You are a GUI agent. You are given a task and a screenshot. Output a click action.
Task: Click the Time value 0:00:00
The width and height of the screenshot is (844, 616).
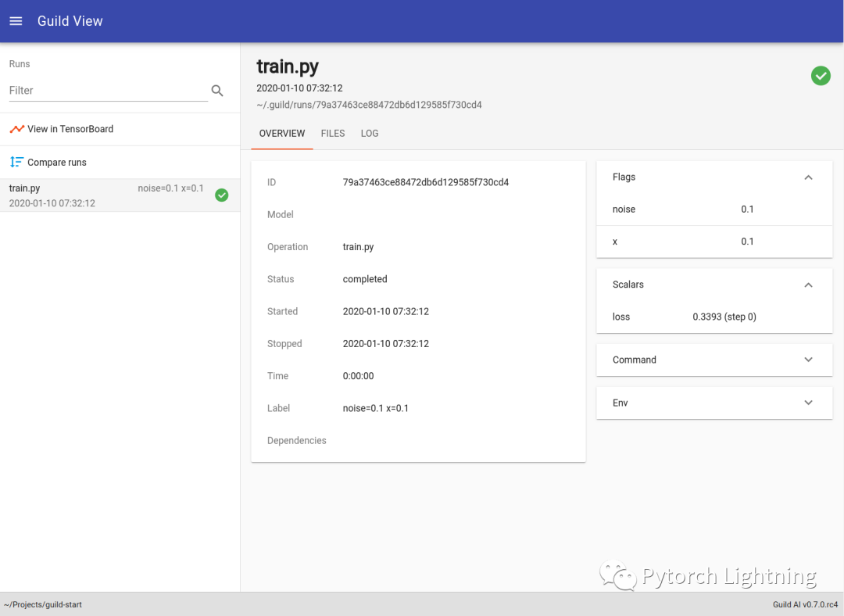(x=358, y=376)
